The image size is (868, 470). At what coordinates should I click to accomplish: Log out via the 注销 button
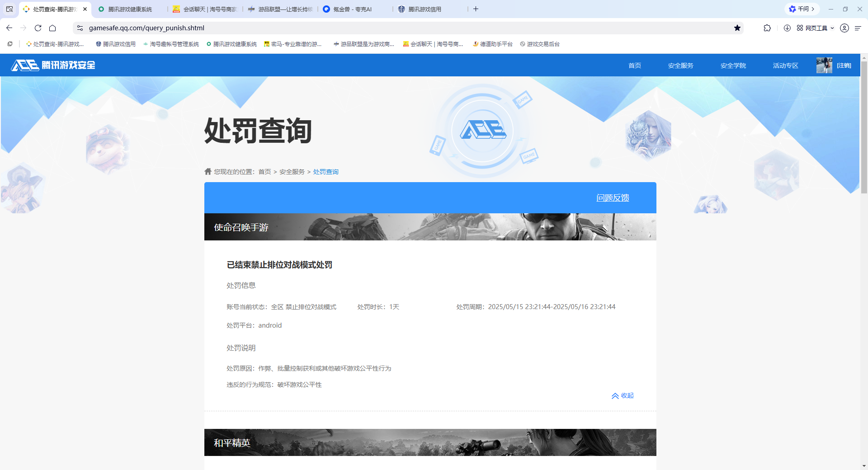(844, 65)
